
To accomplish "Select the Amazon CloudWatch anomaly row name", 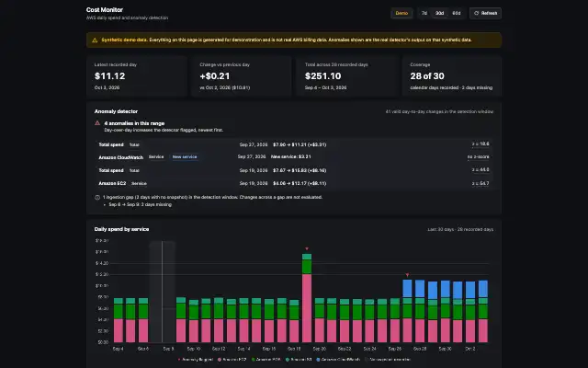I will point(120,157).
